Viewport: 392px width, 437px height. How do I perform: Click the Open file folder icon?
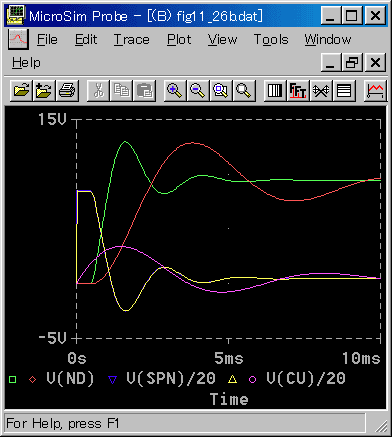[x=21, y=90]
